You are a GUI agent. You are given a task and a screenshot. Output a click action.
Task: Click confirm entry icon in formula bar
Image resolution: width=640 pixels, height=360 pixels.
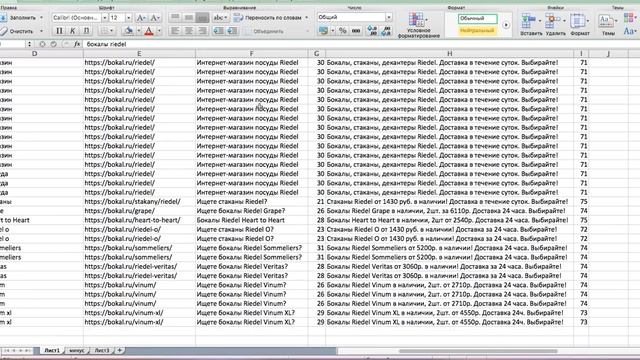click(x=53, y=44)
